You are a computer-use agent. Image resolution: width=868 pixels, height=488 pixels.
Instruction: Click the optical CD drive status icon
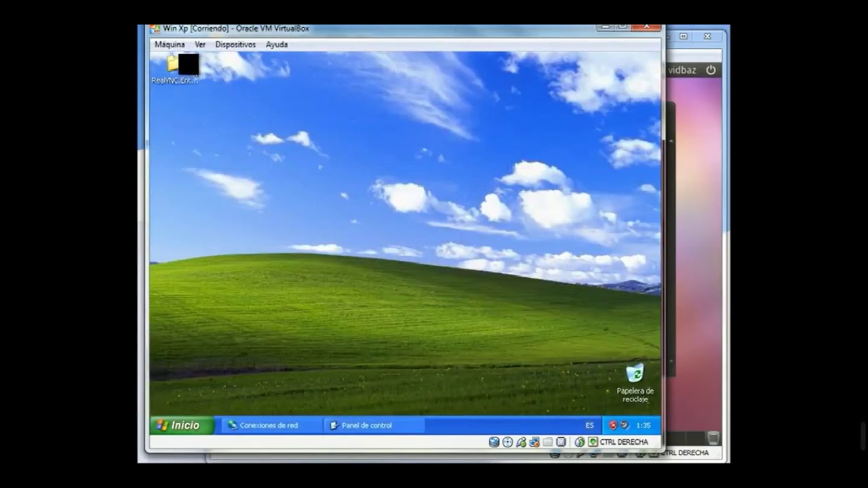507,442
